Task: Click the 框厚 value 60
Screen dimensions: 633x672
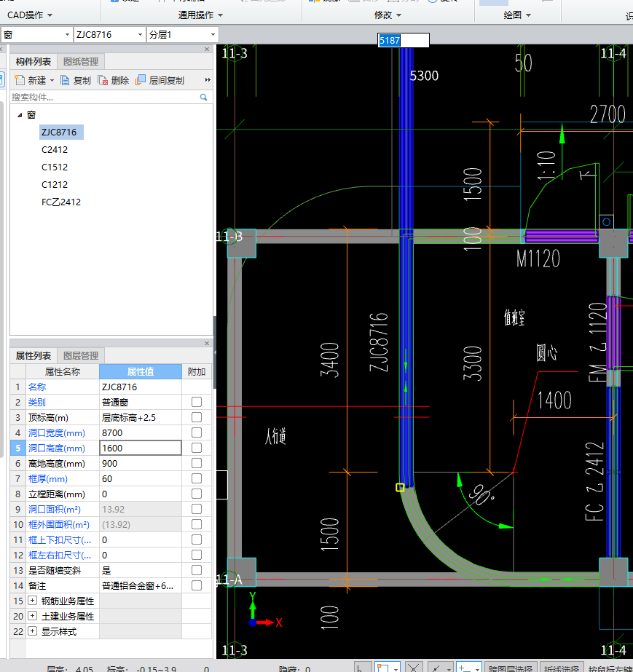Action: [141, 479]
